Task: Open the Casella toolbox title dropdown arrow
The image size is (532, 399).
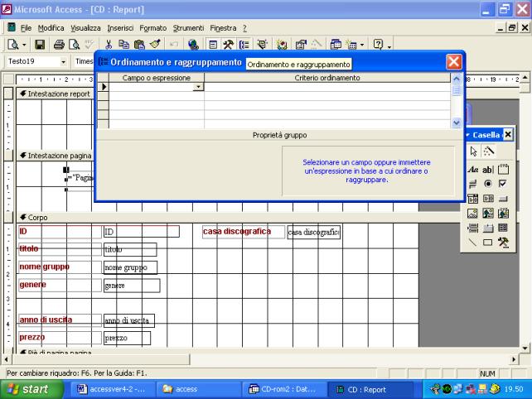Action: tap(467, 135)
